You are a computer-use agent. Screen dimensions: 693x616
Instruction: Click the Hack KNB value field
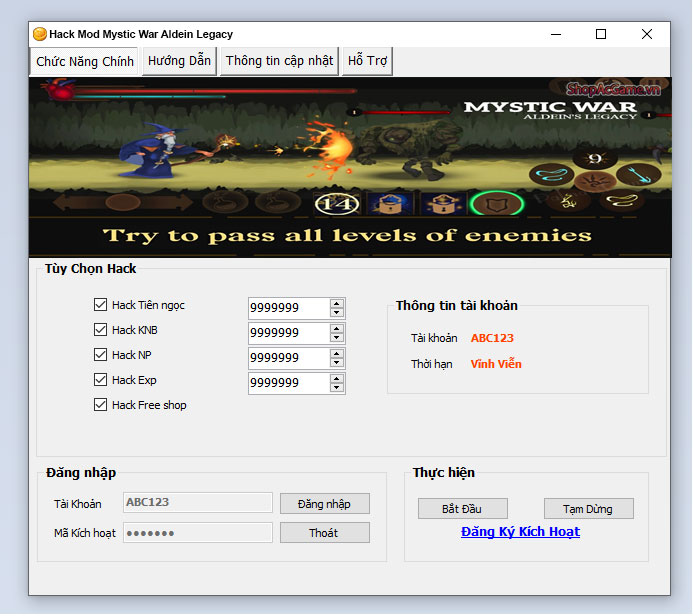pos(289,333)
